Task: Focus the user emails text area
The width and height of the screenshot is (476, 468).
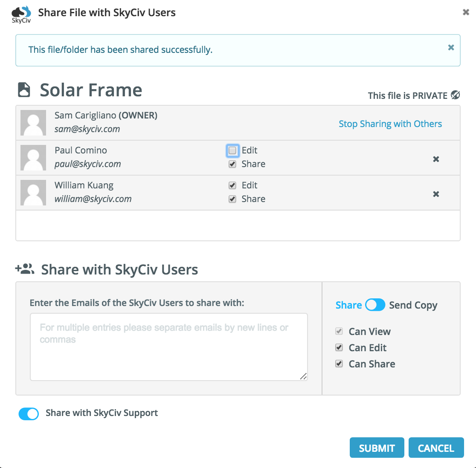Action: click(x=169, y=347)
